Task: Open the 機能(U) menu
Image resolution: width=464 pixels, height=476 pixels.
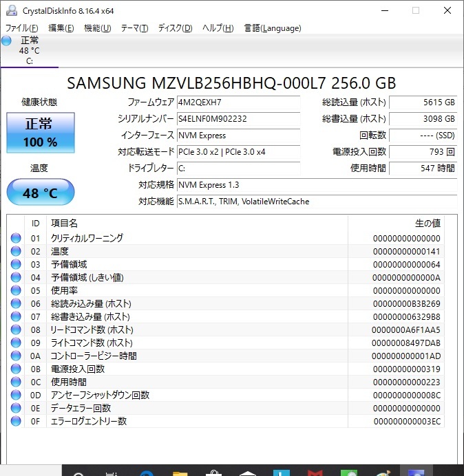Action: 98,28
